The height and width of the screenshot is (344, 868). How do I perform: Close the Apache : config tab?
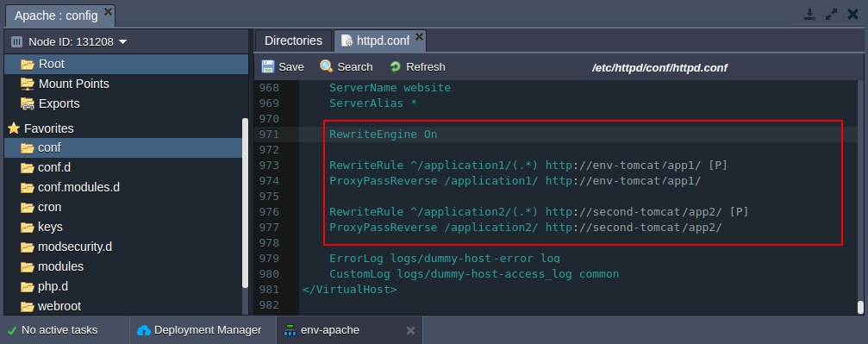tap(108, 11)
